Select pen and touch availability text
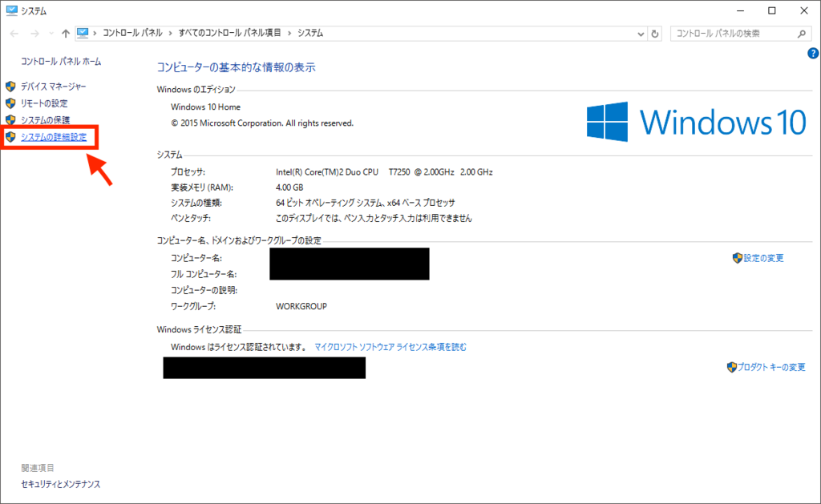This screenshot has height=504, width=821. point(374,218)
